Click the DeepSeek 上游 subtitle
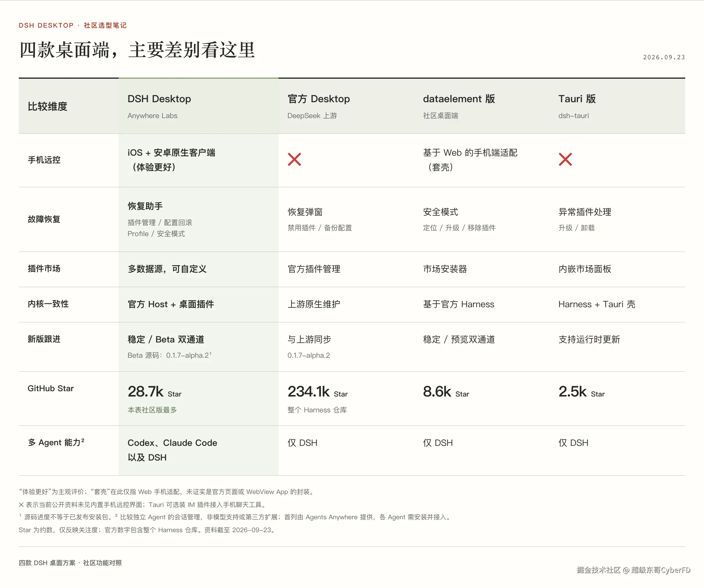Screen dimensions: 704x588 [x=312, y=116]
